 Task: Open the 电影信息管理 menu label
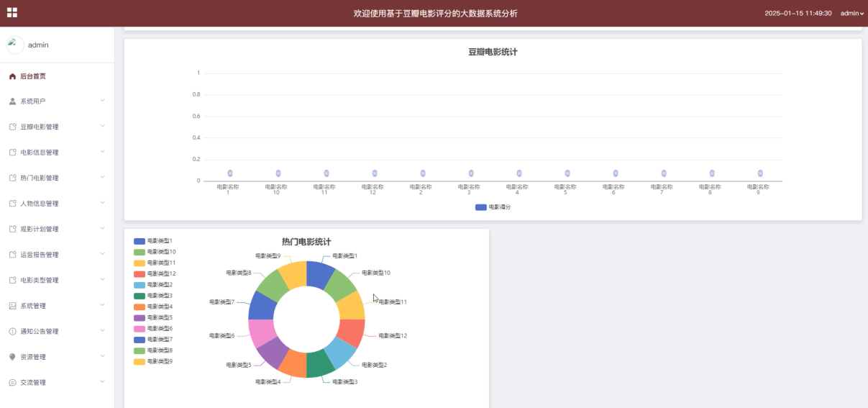click(x=40, y=153)
